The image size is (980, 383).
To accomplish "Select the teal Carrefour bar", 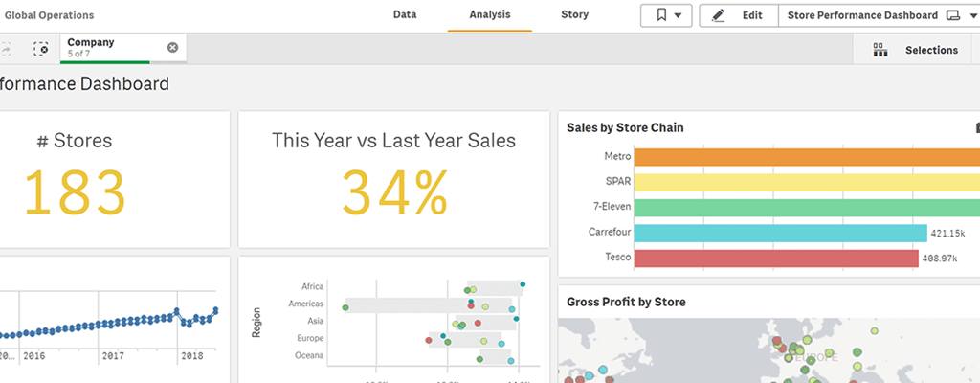I will click(x=780, y=233).
